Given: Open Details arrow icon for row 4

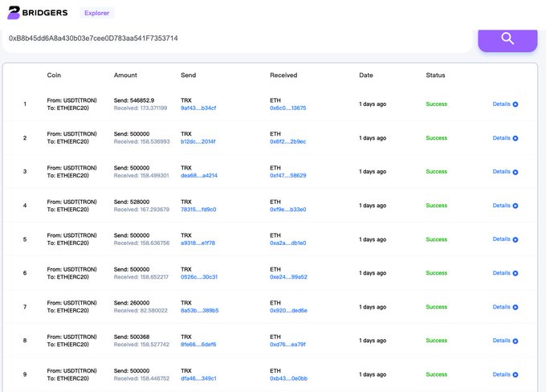Looking at the screenshot, I should (515, 206).
